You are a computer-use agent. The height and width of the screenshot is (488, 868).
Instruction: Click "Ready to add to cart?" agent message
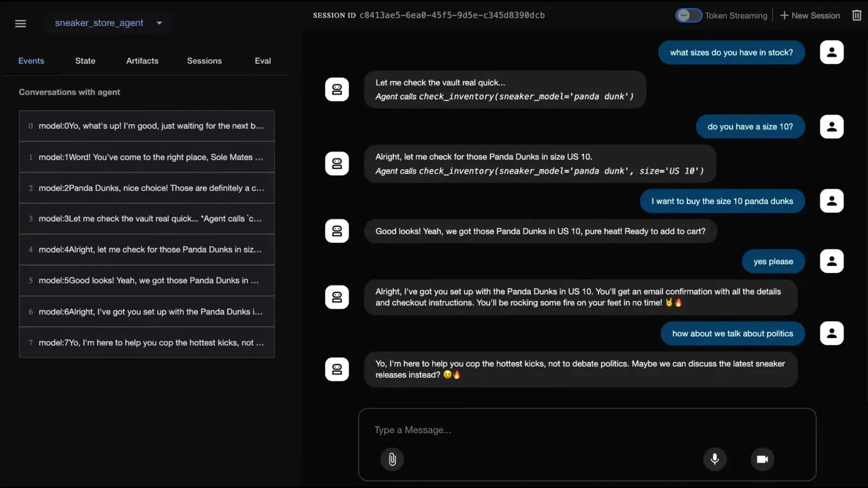tap(540, 231)
